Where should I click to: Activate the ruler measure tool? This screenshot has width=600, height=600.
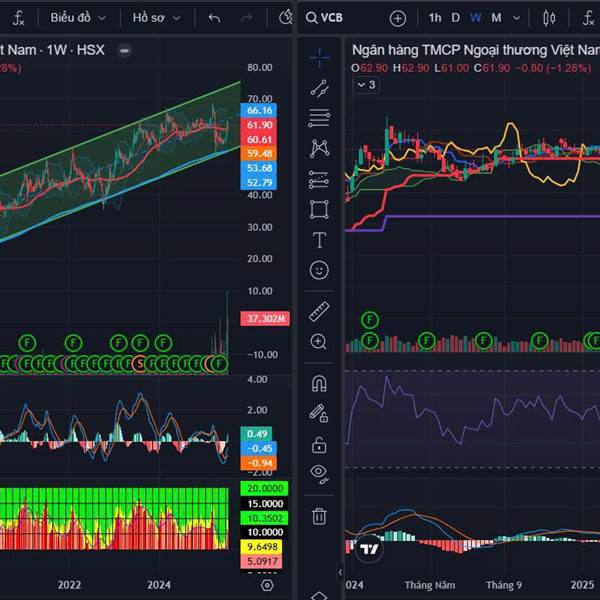pyautogui.click(x=319, y=311)
